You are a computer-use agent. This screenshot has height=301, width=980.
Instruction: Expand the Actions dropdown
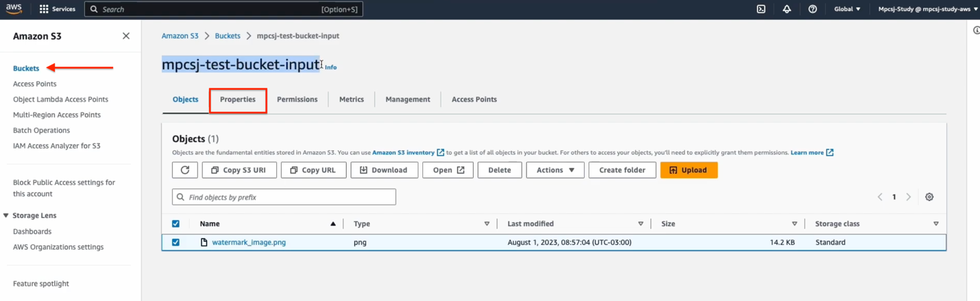point(555,170)
